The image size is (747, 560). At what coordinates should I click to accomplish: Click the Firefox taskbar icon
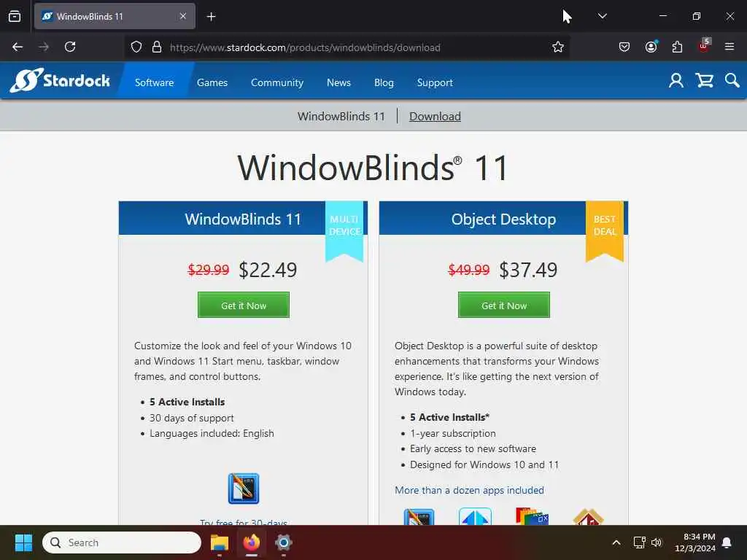(252, 542)
